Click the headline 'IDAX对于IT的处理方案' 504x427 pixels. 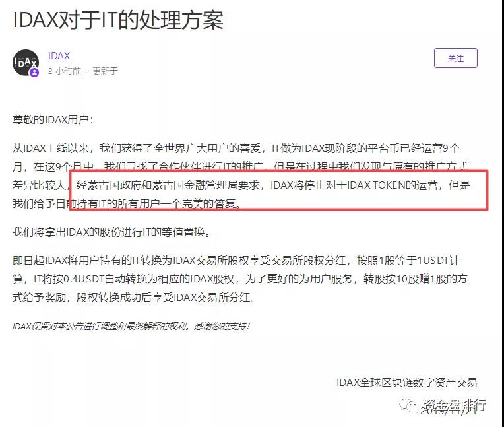tap(118, 20)
